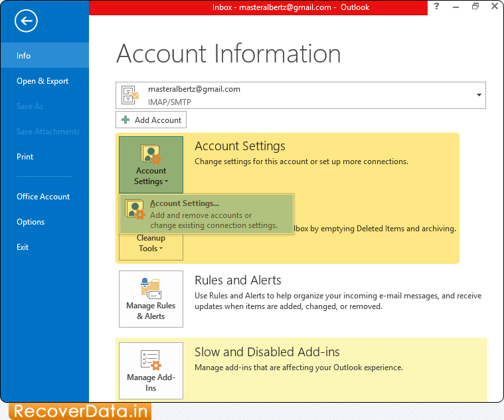Select Print in the backstage menu
This screenshot has height=420, width=504.
[x=44, y=157]
